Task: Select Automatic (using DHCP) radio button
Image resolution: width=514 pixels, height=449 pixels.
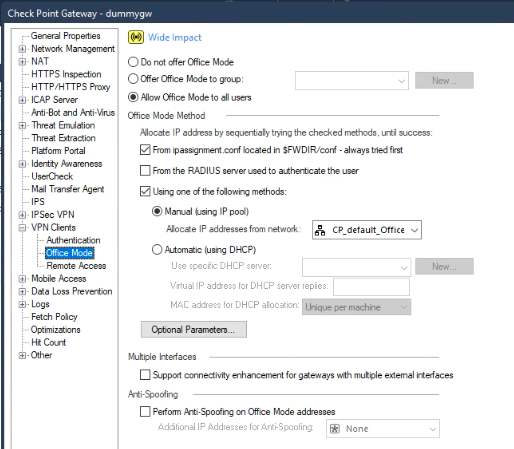Action: 157,250
